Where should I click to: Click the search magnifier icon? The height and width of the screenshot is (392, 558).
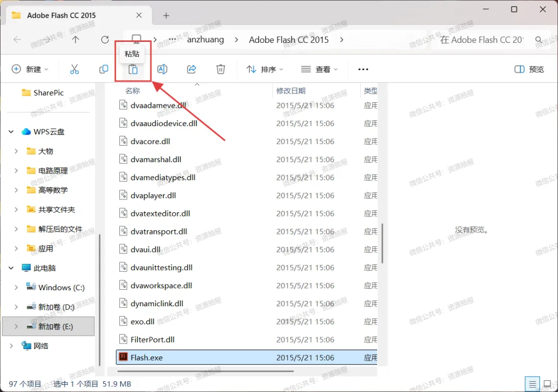click(x=539, y=40)
